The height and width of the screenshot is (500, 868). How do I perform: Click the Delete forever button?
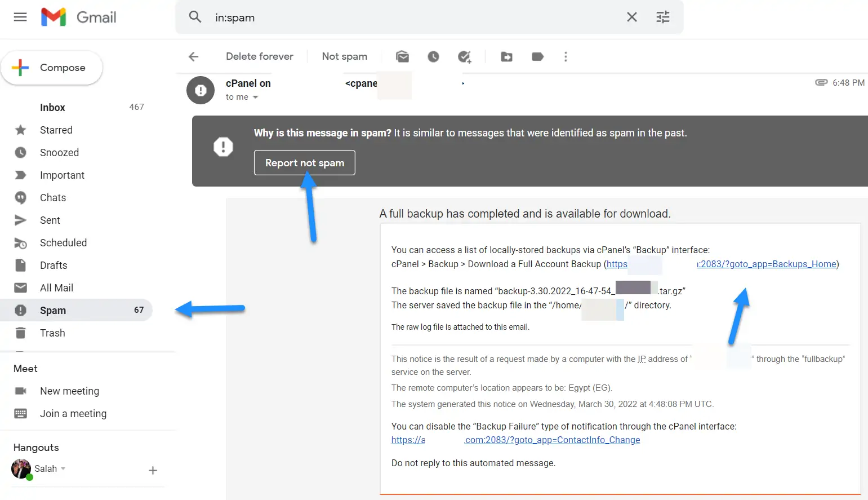coord(259,56)
